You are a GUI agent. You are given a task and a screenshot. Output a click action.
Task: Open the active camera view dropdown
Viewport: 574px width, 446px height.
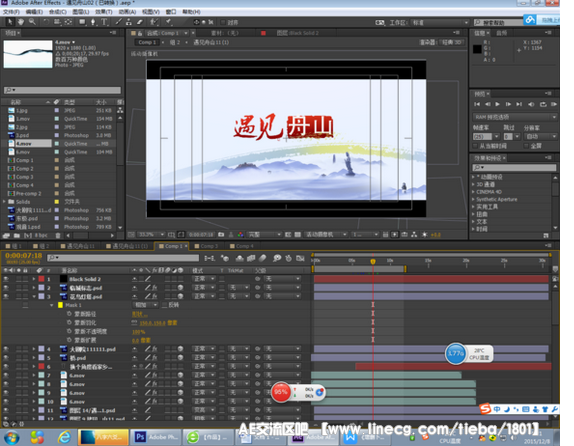[326, 234]
